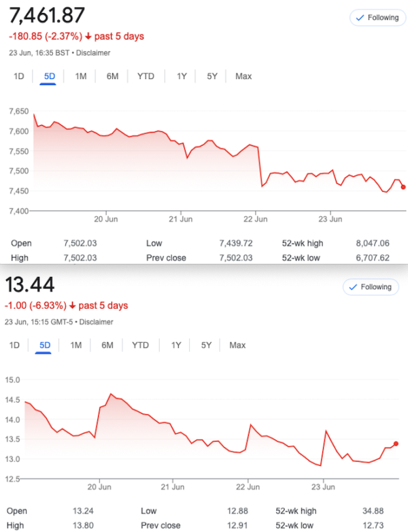Open the Disclaimer link under 7,461.87
Image resolution: width=408 pixels, height=532 pixels.
point(93,53)
